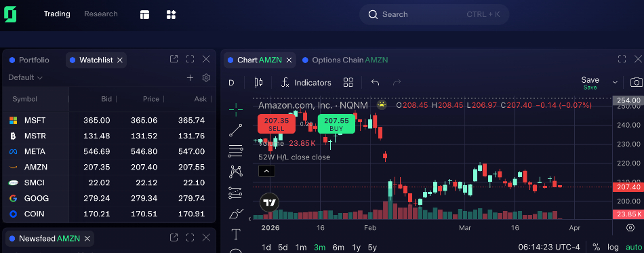Take a chart snapshot with camera icon
Viewport: 644px width, 253px height.
(x=636, y=83)
